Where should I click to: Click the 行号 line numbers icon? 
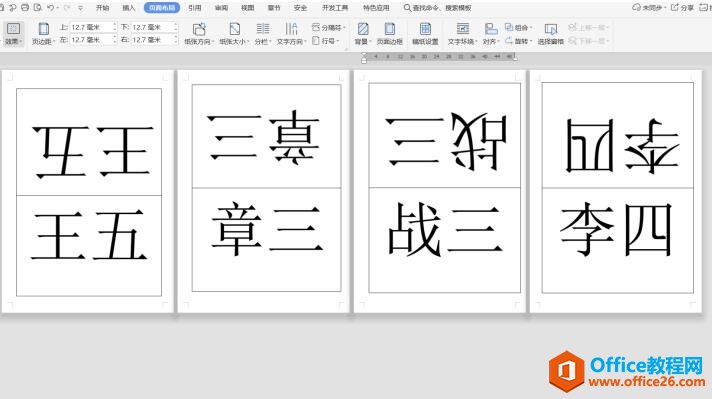316,40
